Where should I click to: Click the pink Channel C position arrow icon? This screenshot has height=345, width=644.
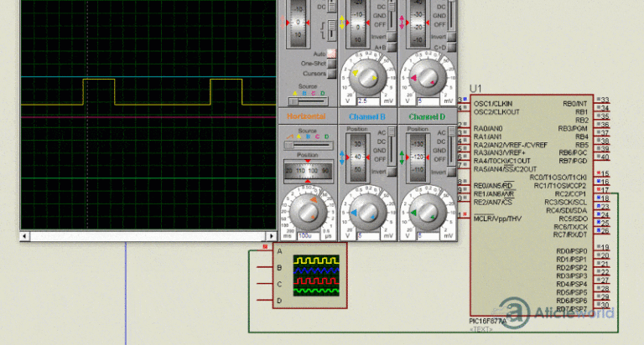[402, 22]
